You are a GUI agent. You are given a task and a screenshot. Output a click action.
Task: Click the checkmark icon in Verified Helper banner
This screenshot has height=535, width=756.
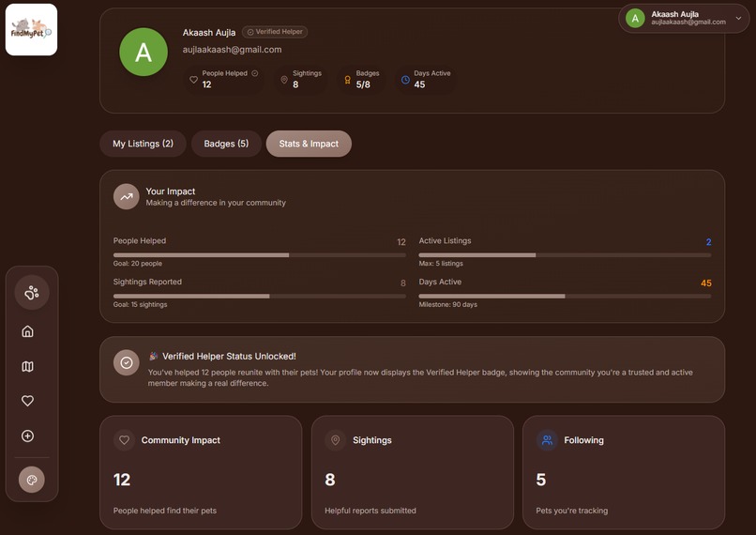[127, 363]
